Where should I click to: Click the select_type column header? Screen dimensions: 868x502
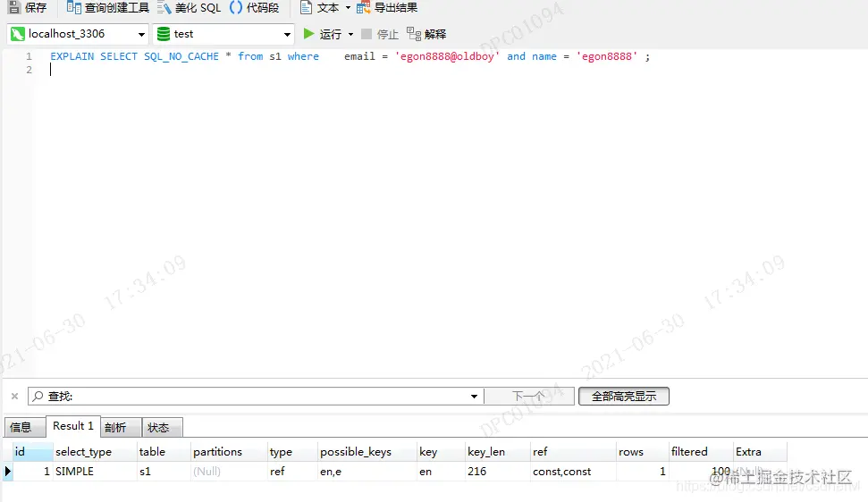pos(95,452)
